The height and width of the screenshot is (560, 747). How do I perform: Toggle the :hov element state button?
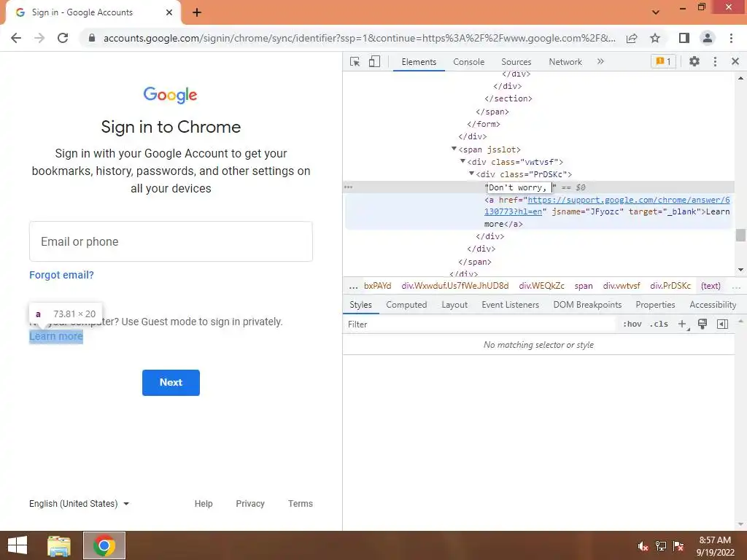pyautogui.click(x=632, y=324)
